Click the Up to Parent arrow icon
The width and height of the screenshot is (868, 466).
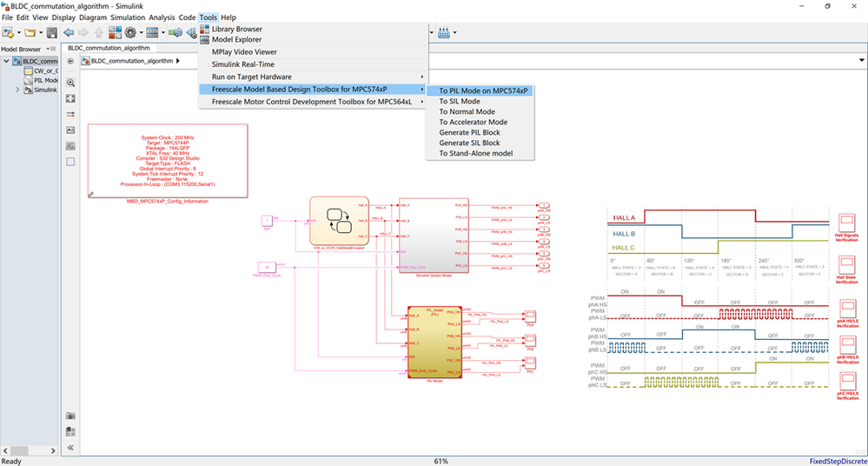click(x=98, y=33)
